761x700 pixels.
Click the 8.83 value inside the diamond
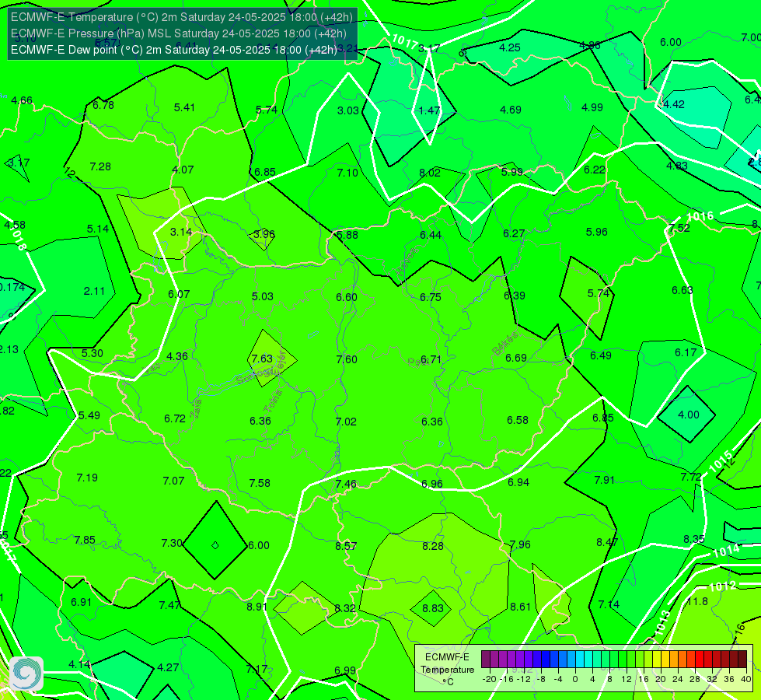point(433,609)
